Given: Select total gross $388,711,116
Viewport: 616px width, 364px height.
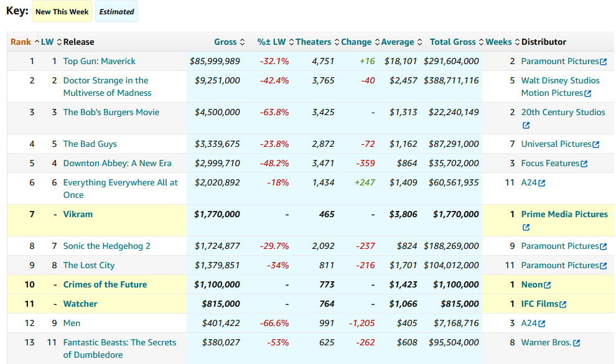Looking at the screenshot, I should [451, 80].
